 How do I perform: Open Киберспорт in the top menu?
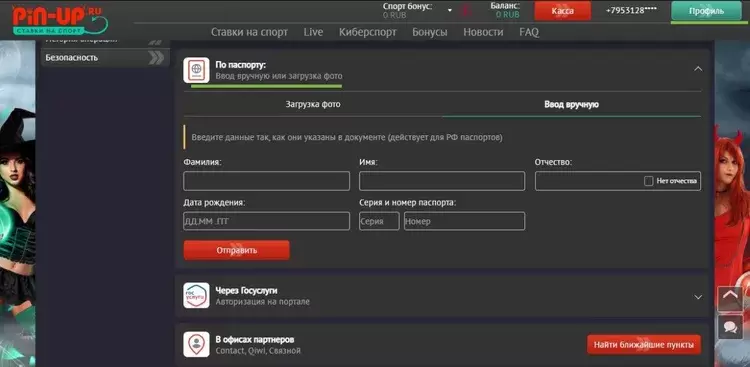368,32
